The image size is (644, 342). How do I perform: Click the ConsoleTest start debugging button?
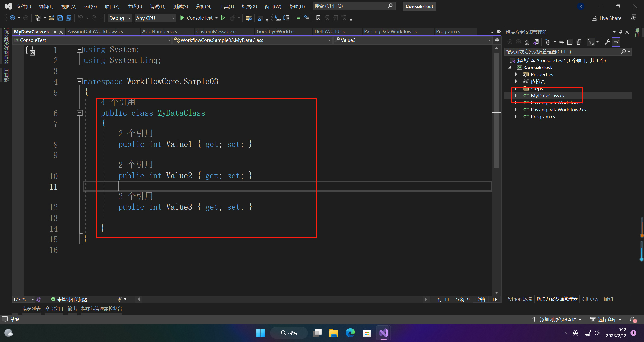pos(196,18)
